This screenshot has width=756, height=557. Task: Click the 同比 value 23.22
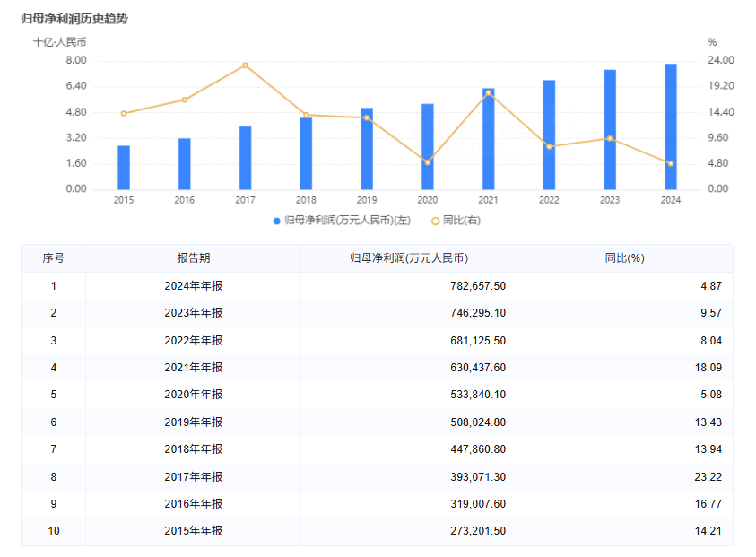[708, 476]
